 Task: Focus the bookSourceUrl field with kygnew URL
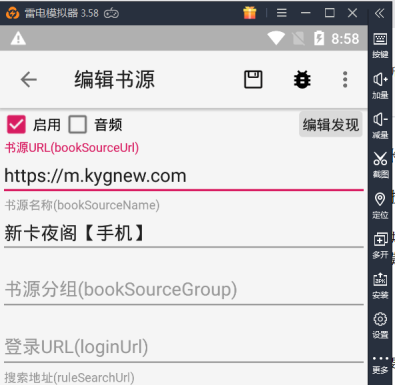(x=184, y=176)
